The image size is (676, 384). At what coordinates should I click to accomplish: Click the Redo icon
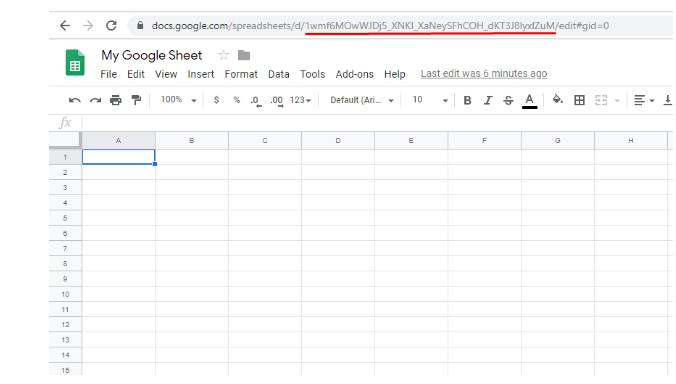pos(95,100)
